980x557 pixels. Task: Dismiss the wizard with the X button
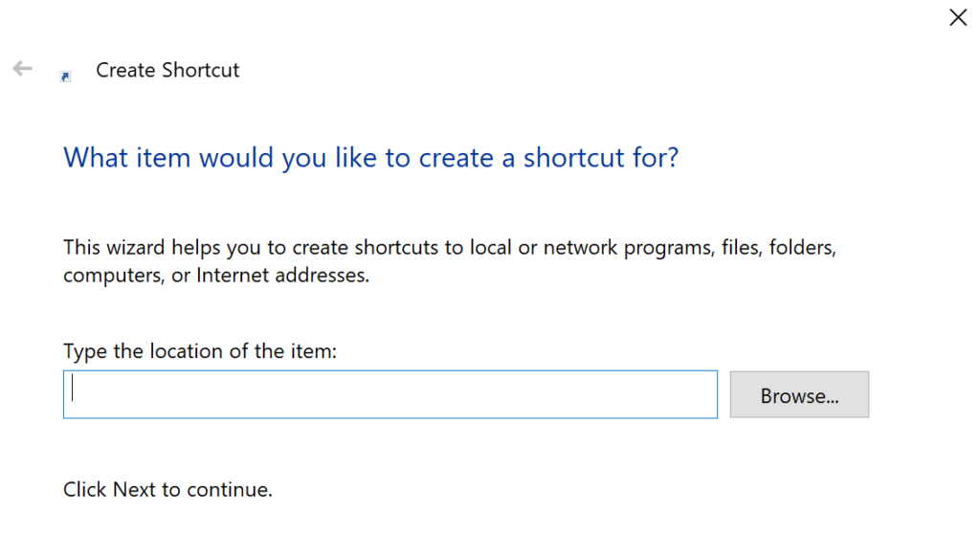(x=957, y=17)
